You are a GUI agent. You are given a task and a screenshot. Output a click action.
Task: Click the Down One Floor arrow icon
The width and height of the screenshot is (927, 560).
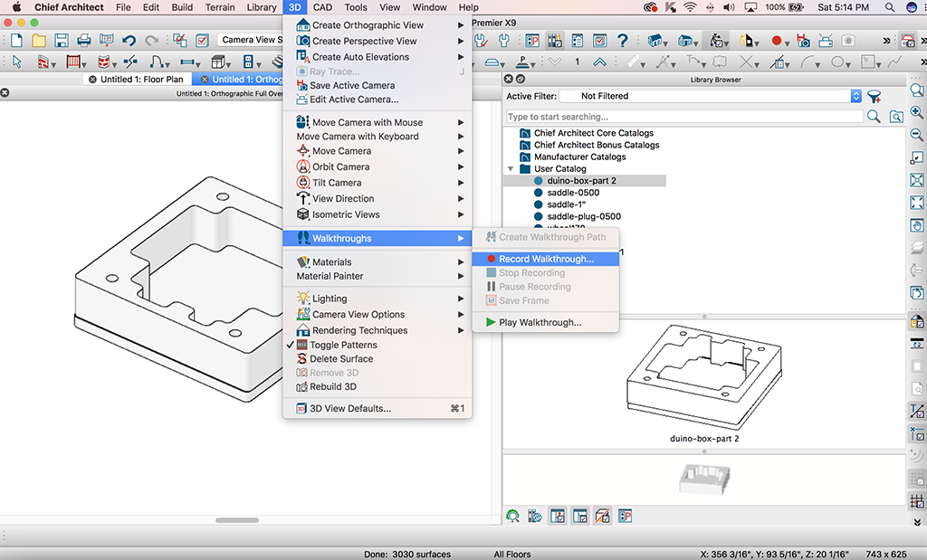(x=555, y=62)
